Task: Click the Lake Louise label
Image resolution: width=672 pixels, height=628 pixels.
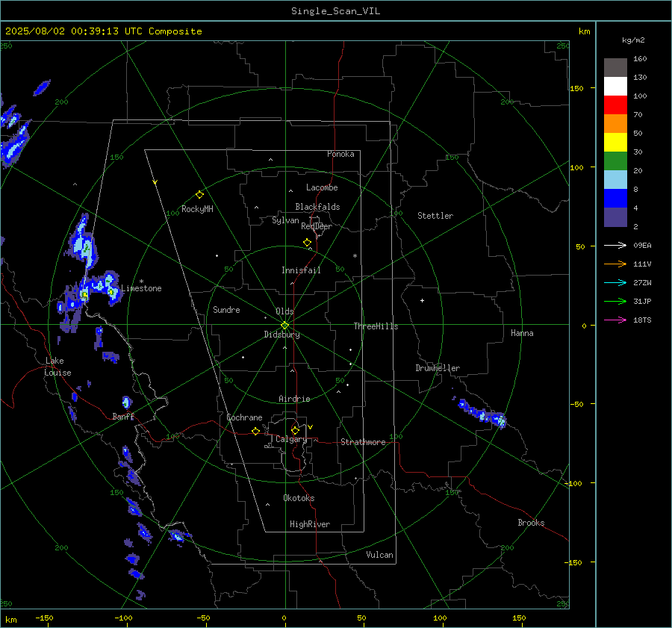Action: [x=57, y=367]
